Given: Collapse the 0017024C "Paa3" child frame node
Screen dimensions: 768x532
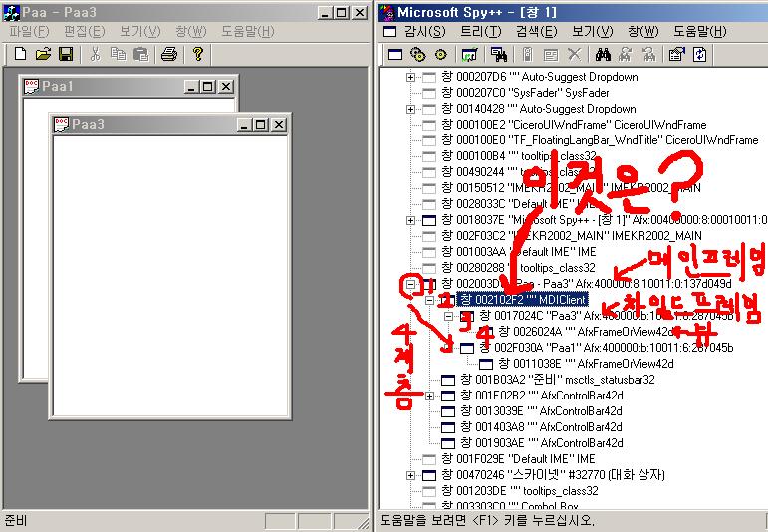Looking at the screenshot, I should [x=448, y=316].
